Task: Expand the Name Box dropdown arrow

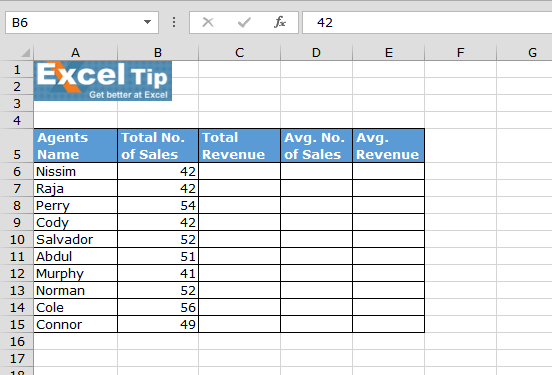Action: point(148,22)
